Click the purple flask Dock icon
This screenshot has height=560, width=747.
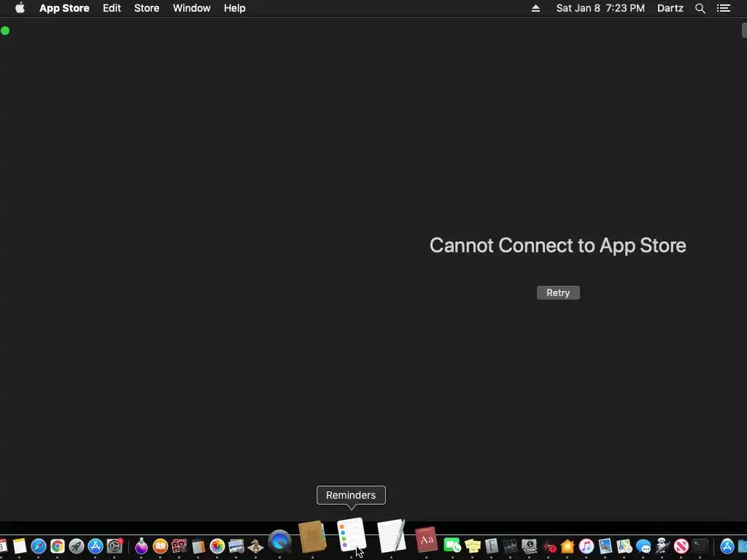141,546
